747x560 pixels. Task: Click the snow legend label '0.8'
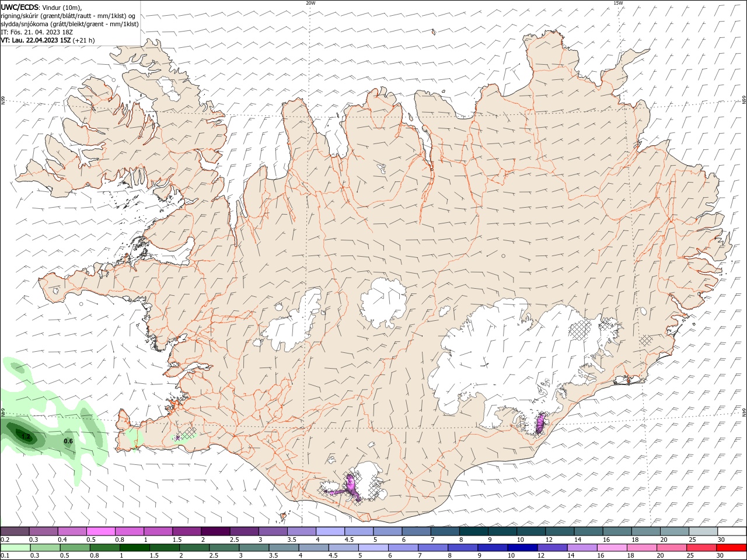coord(120,540)
